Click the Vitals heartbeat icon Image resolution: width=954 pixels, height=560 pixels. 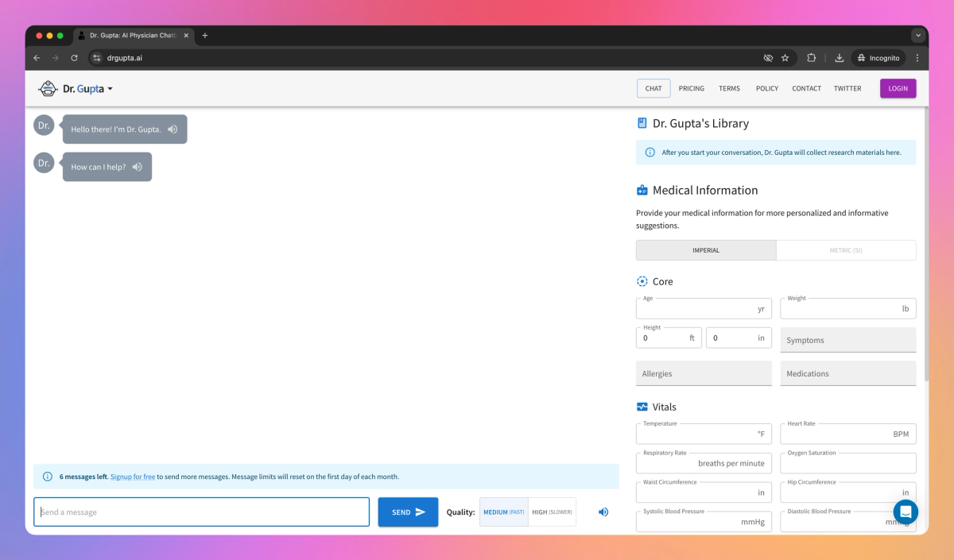tap(642, 407)
